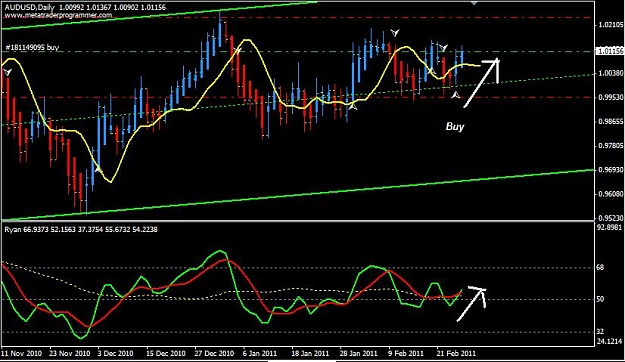Click the 0.98655 price axis label
The image size is (625, 362).
pyautogui.click(x=610, y=122)
